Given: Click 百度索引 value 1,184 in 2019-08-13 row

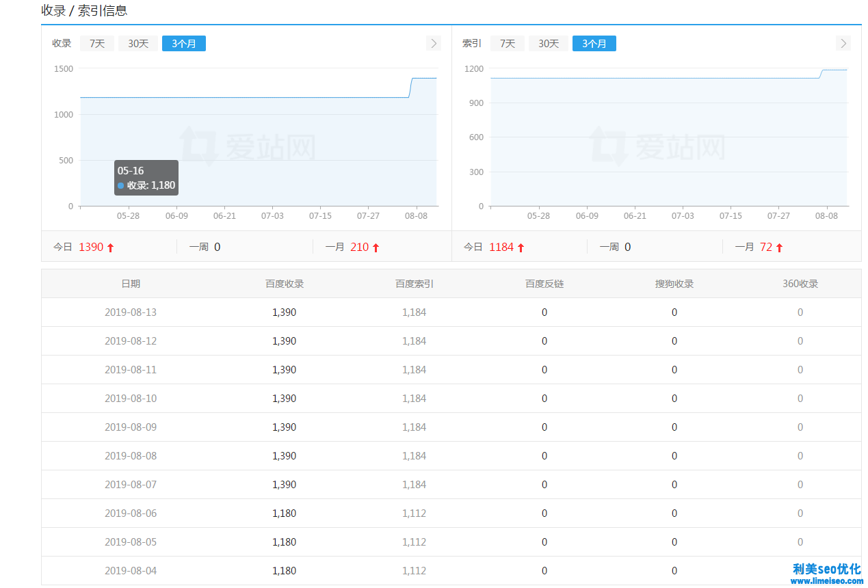Looking at the screenshot, I should (x=415, y=312).
